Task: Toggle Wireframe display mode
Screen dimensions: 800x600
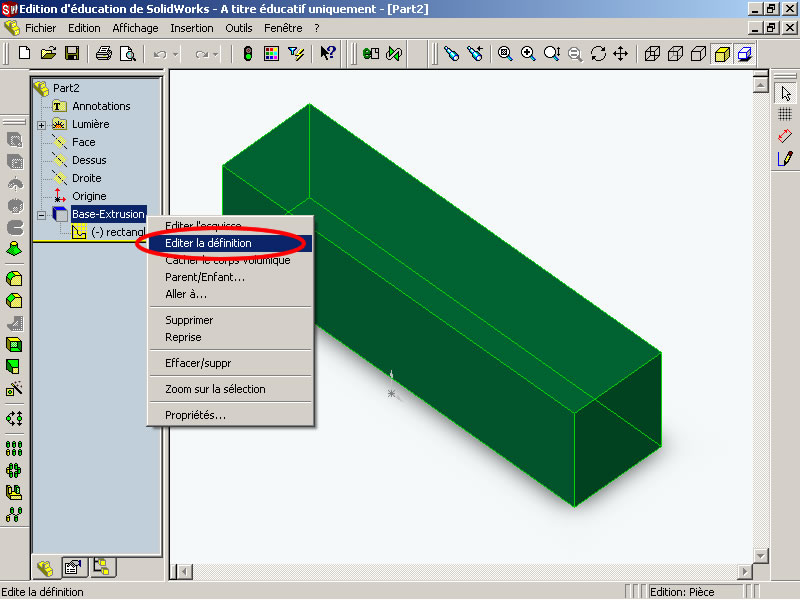Action: (x=652, y=53)
